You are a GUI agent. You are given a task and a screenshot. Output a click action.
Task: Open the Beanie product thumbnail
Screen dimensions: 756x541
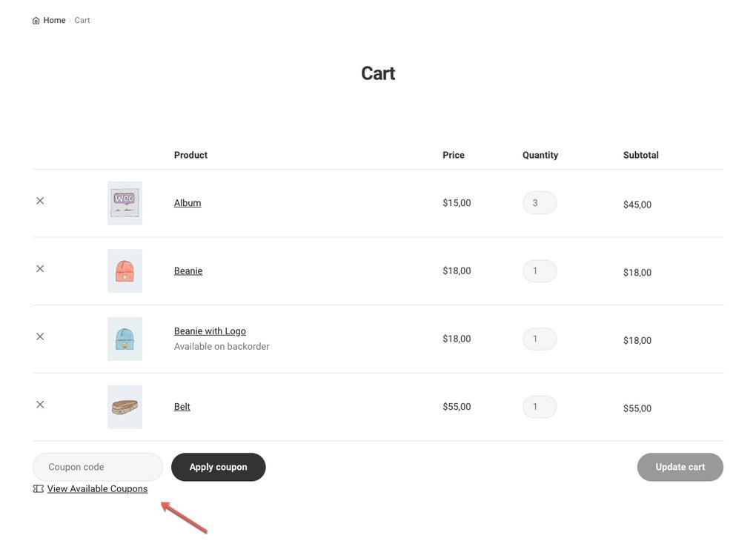pyautogui.click(x=125, y=271)
